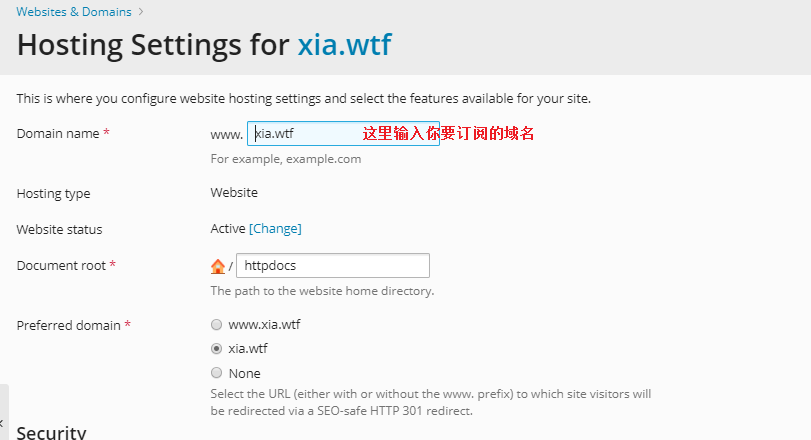Choose xia.wtf without www as preferred domain
This screenshot has width=811, height=440.
217,349
